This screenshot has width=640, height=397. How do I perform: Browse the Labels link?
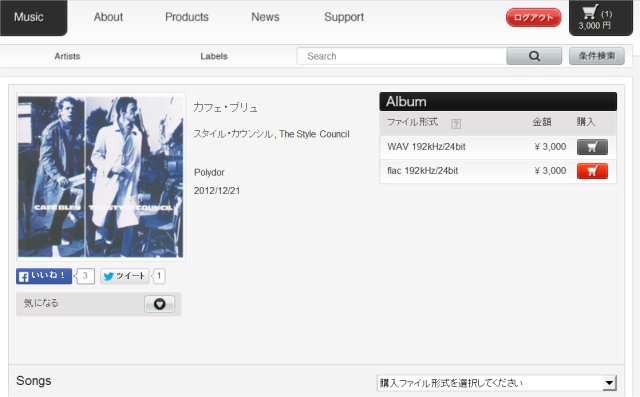(x=213, y=56)
